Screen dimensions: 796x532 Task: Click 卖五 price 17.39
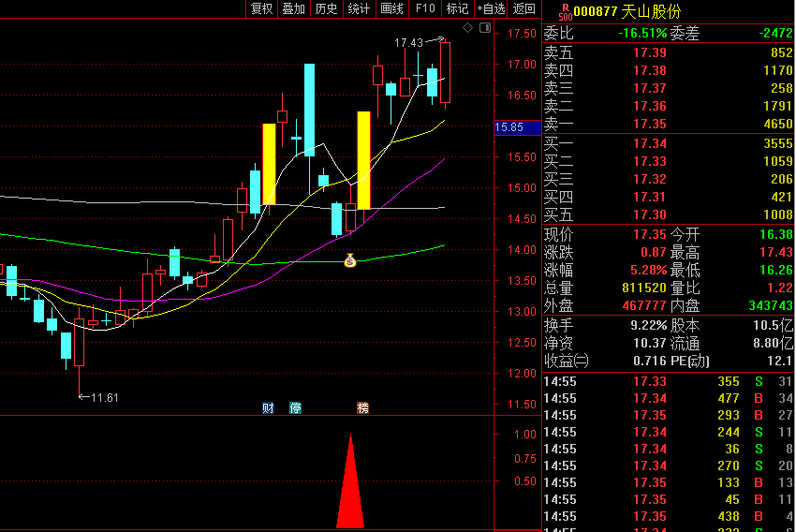[x=649, y=52]
